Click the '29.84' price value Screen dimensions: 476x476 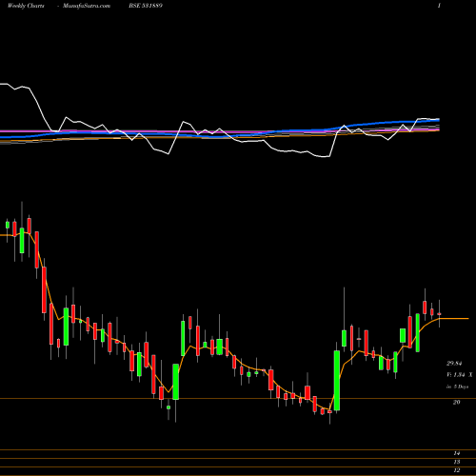point(454,364)
